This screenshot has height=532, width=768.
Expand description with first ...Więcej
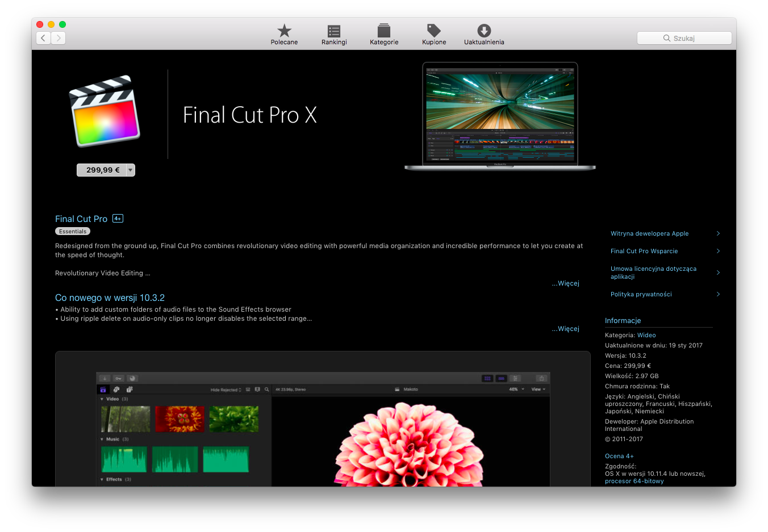tap(565, 283)
